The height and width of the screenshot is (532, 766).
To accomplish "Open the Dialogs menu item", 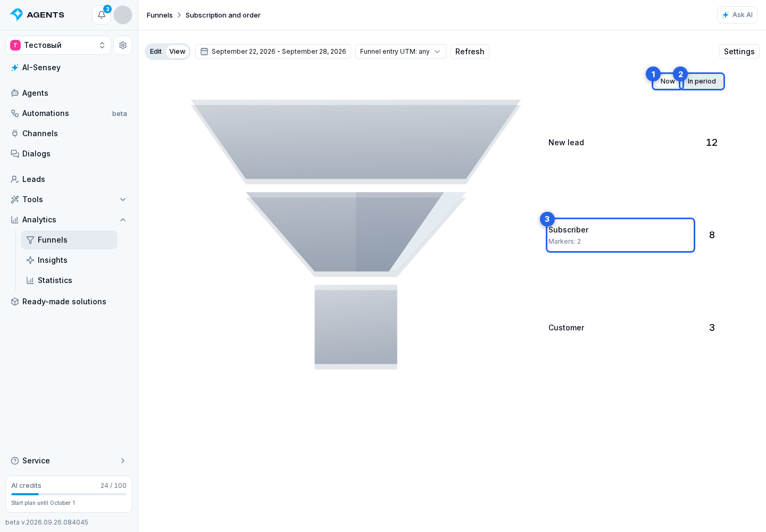I will point(69,154).
